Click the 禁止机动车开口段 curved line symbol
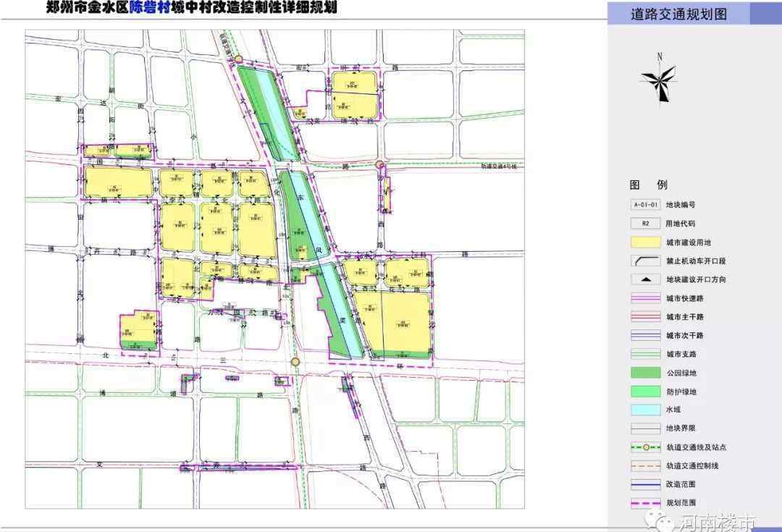This screenshot has width=782, height=532. pos(646,261)
